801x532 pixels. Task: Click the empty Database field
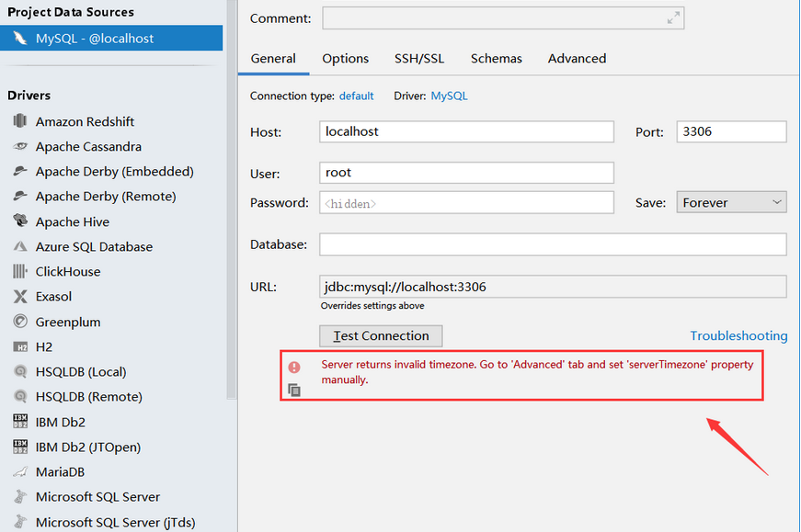click(x=553, y=244)
